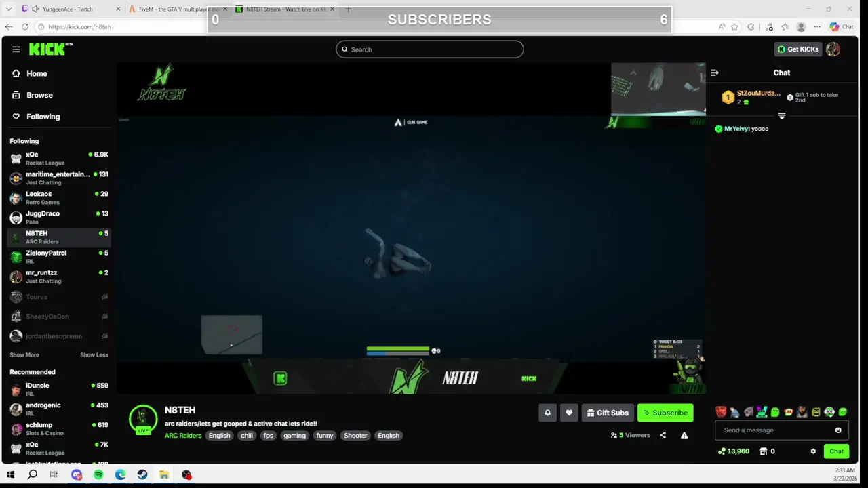Open browser extensions icon
This screenshot has height=488, width=868.
tap(751, 27)
